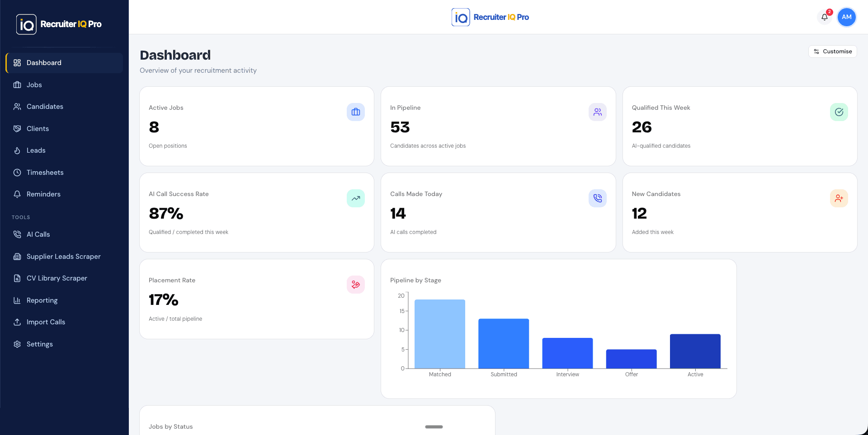Screen dimensions: 868x435
Task: Click the 'Pipeline by Stage' chart title
Action: [415, 281]
